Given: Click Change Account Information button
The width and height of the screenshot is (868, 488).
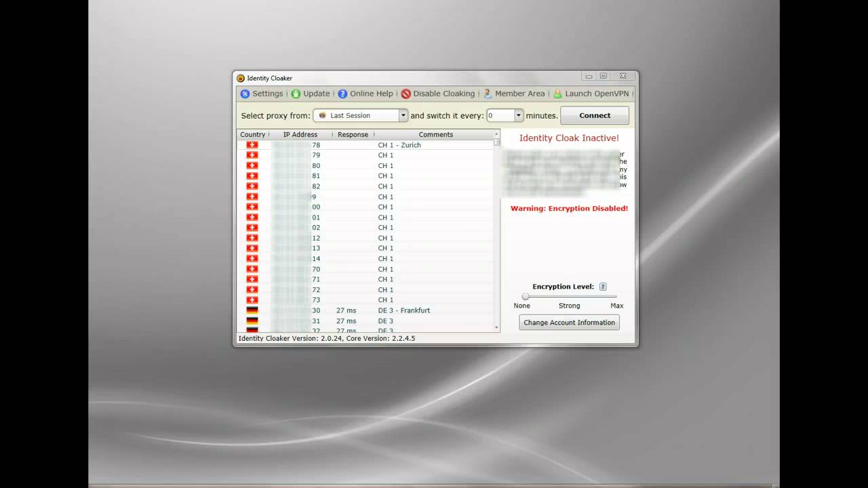Looking at the screenshot, I should tap(569, 323).
